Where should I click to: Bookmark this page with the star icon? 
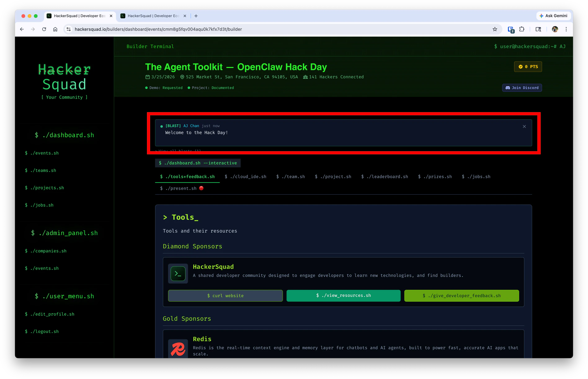pyautogui.click(x=495, y=29)
